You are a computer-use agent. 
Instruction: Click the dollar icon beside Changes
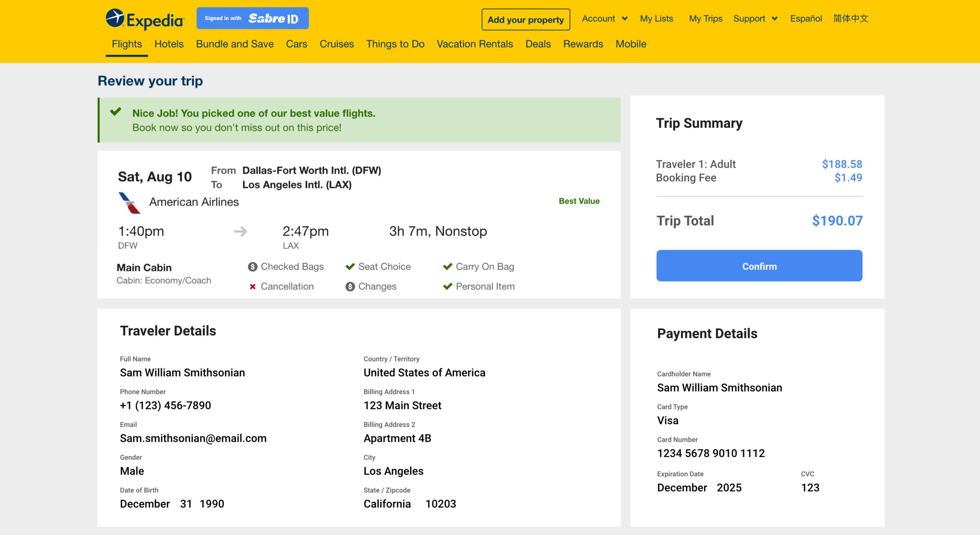(350, 287)
